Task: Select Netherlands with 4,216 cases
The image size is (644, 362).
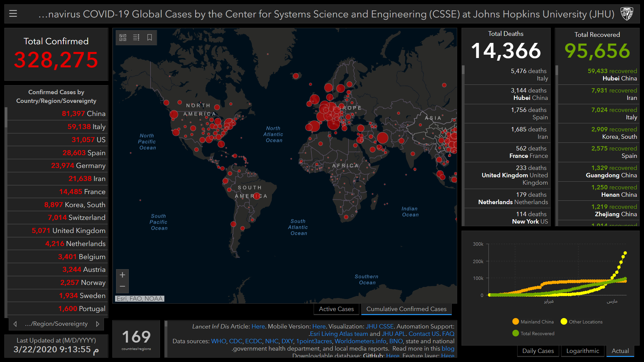Action: click(57, 244)
